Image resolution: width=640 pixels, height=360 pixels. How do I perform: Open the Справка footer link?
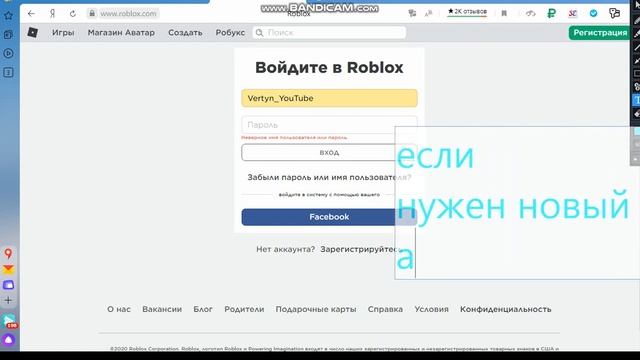[x=385, y=309]
